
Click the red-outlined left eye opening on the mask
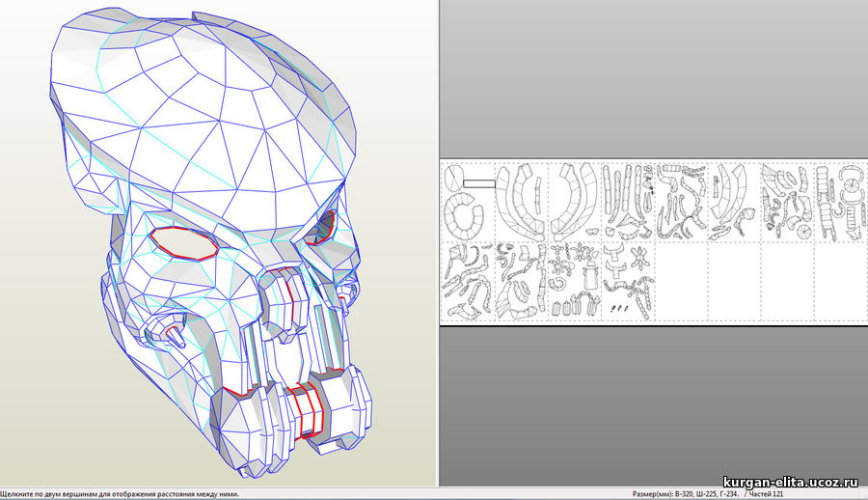pyautogui.click(x=184, y=244)
